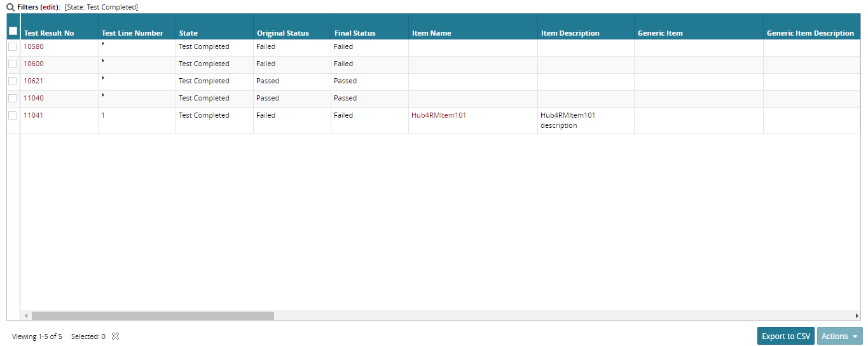Open test result 11040
Screen dimensions: 868x346
34,98
